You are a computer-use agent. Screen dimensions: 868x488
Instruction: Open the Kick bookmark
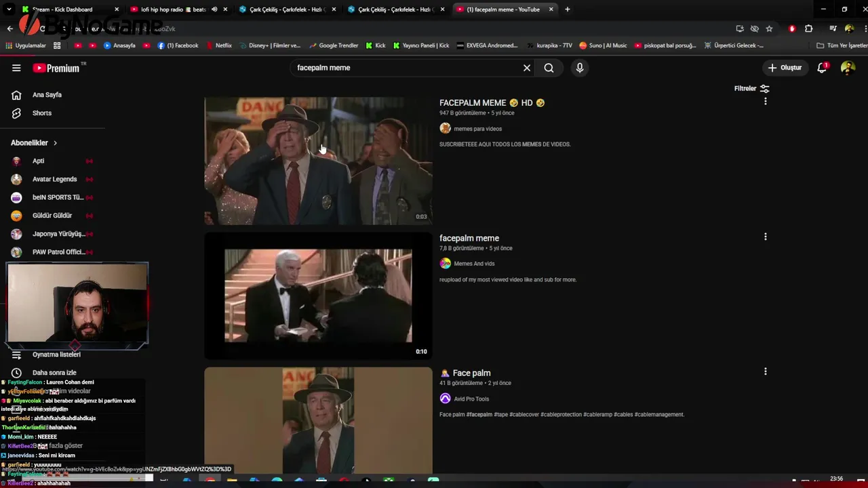pos(376,45)
